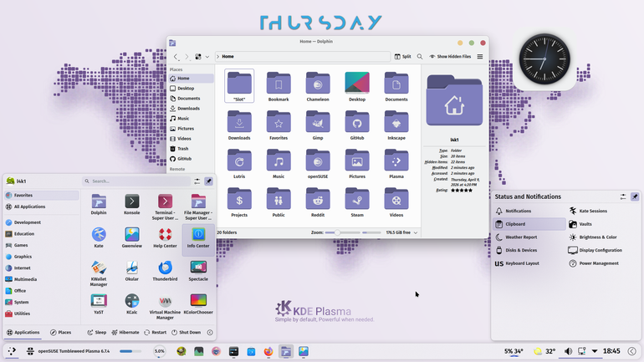Click Dolphin search magnifier icon
644x362 pixels.
[x=420, y=57]
